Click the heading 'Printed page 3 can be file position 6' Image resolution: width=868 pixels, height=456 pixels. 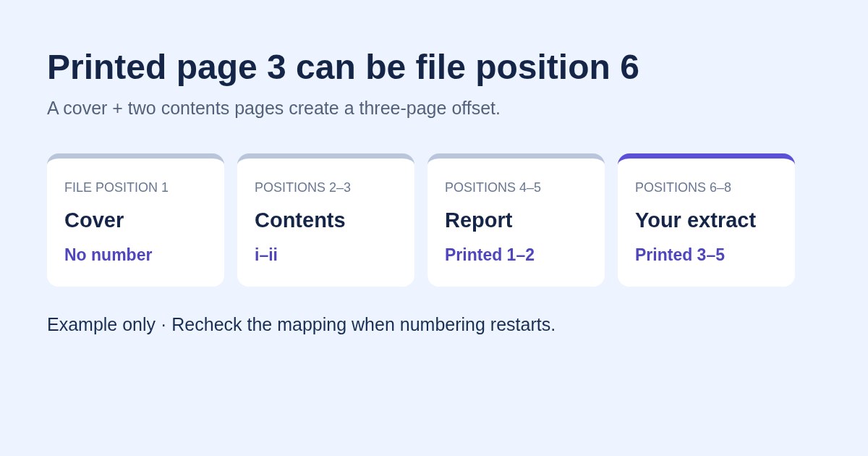tap(343, 67)
